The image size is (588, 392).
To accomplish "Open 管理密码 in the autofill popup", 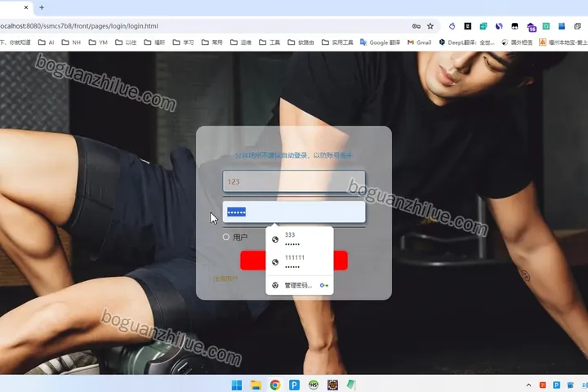I will (298, 286).
